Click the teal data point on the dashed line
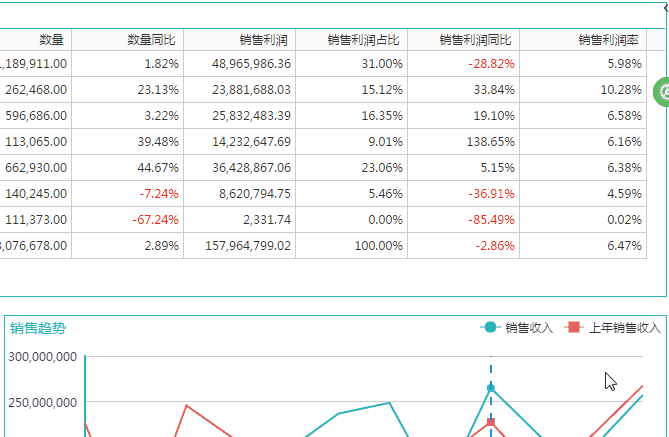 click(x=490, y=388)
